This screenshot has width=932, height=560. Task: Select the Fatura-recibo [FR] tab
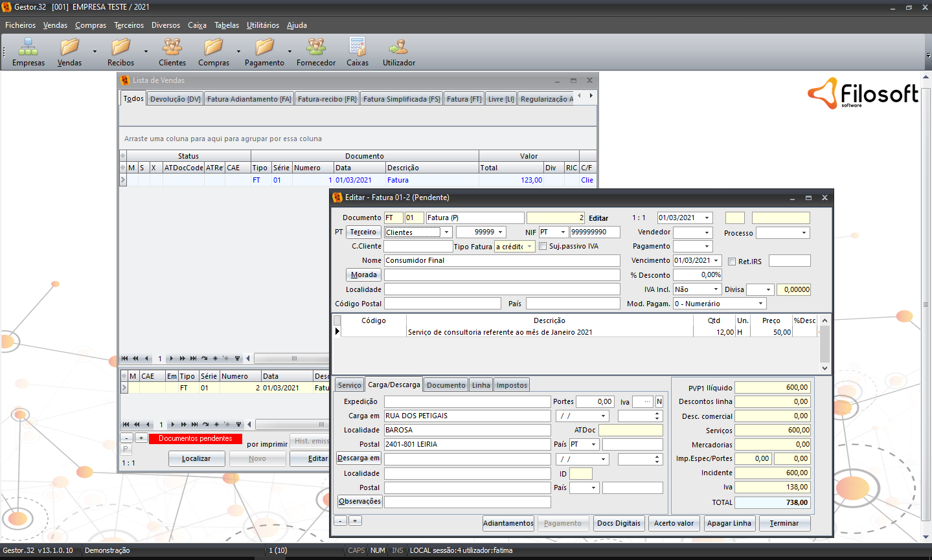327,99
